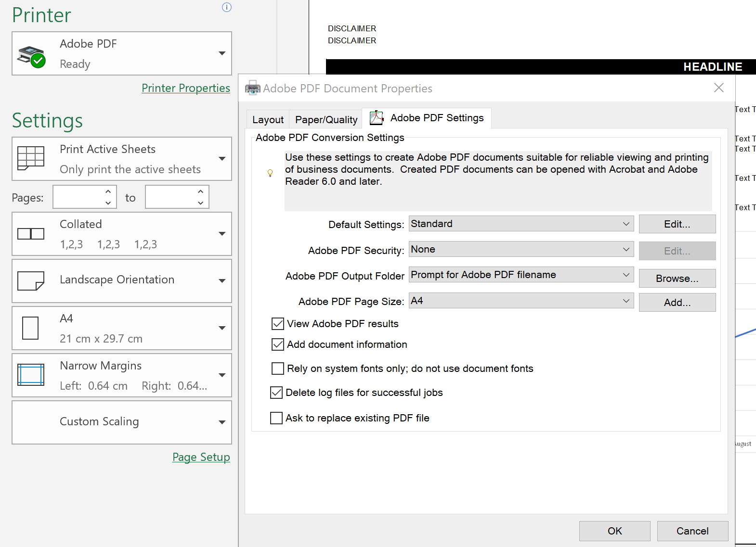The height and width of the screenshot is (547, 756).
Task: Decrease the Pages from value
Action: pyautogui.click(x=108, y=203)
